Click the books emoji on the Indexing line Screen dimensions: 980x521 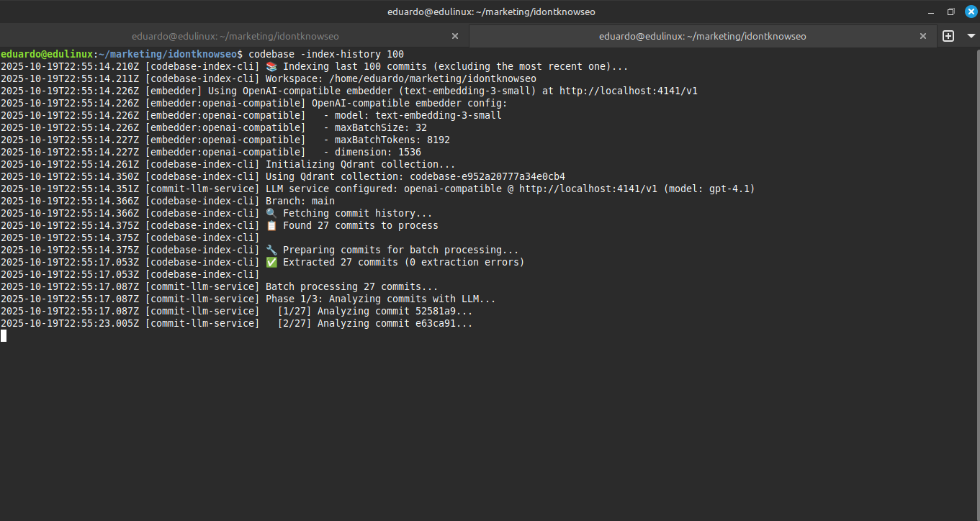(x=271, y=66)
